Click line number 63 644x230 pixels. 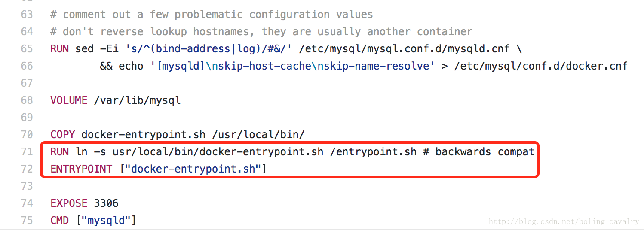click(27, 15)
